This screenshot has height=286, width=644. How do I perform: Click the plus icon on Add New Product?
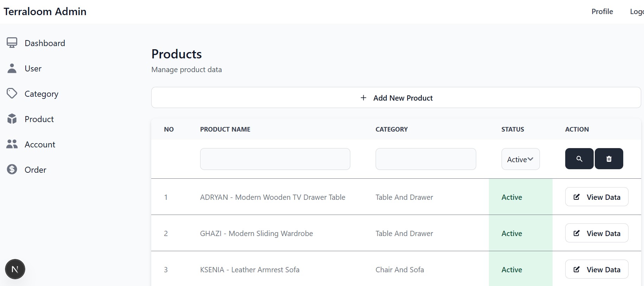(363, 98)
